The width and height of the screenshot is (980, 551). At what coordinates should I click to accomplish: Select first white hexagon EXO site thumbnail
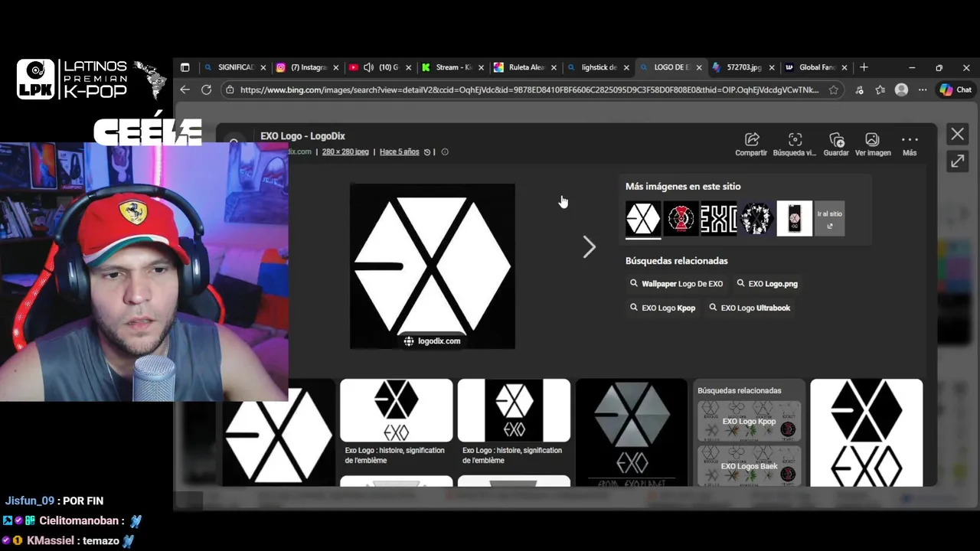coord(643,219)
